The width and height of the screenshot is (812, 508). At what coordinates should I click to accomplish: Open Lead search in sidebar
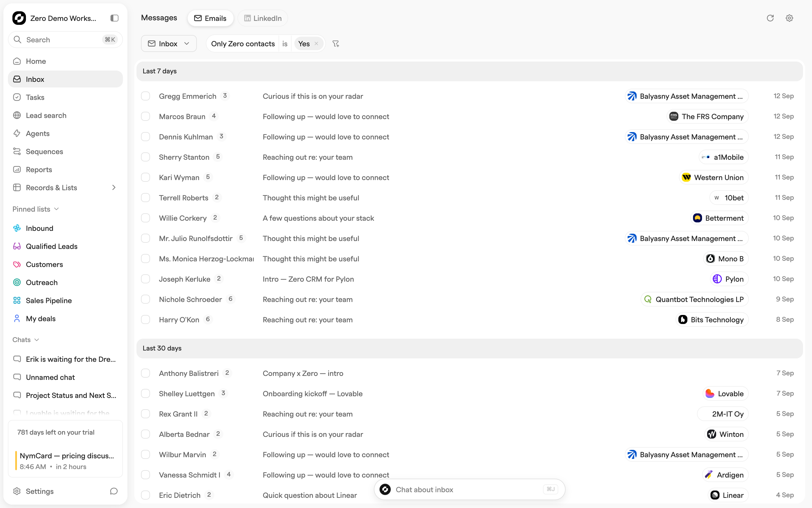(x=65, y=115)
